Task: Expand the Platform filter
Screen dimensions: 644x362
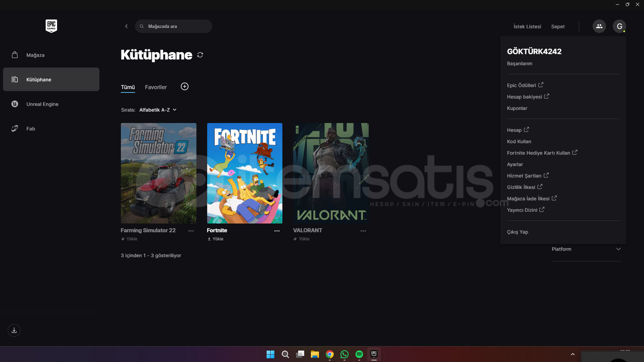Action: point(587,249)
